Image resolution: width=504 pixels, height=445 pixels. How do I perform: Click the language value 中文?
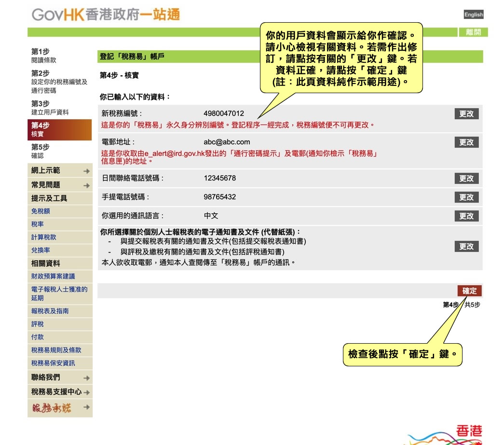coord(211,216)
